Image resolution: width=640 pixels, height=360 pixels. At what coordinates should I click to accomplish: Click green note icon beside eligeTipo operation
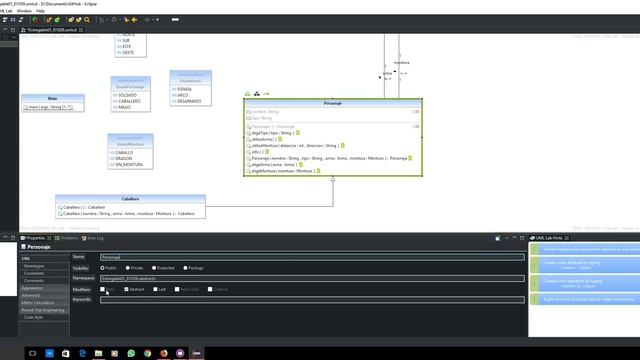(x=298, y=133)
